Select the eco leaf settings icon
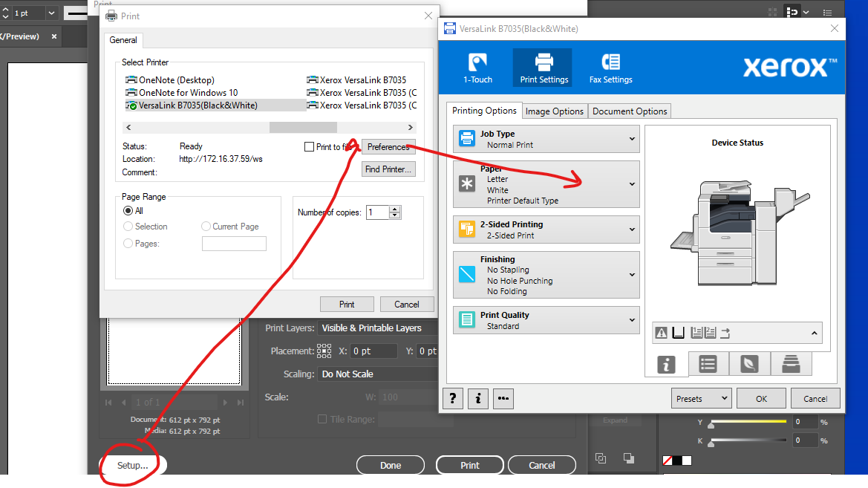Image resolution: width=868 pixels, height=488 pixels. tap(749, 363)
